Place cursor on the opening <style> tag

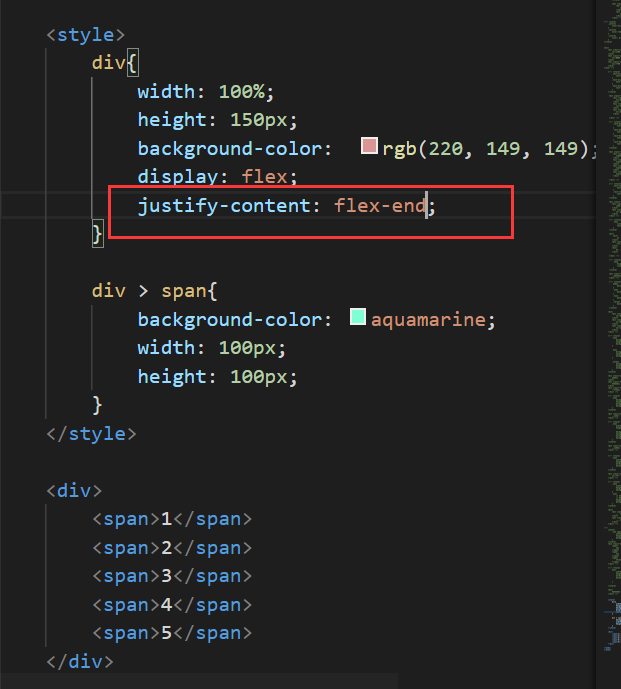pyautogui.click(x=86, y=35)
